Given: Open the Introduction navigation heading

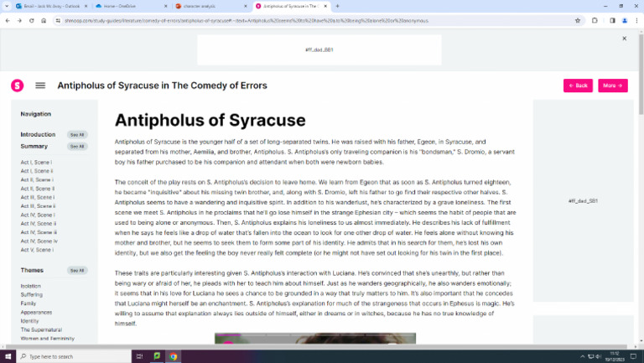Looking at the screenshot, I should (x=38, y=134).
